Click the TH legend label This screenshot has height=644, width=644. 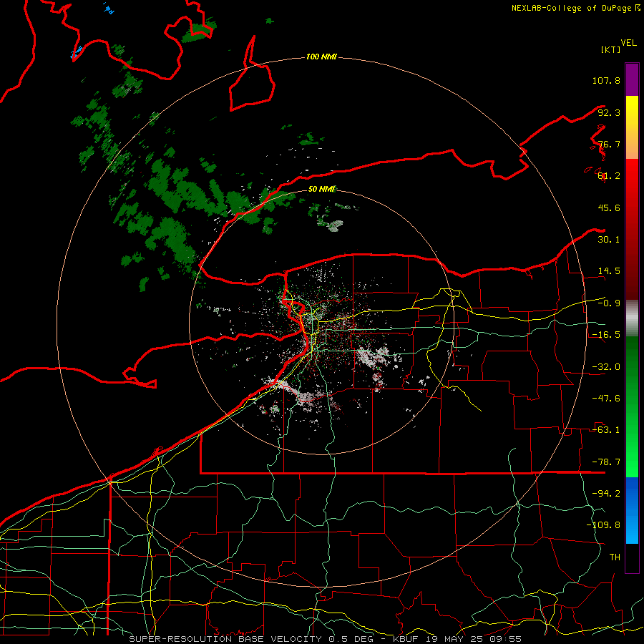tap(615, 557)
